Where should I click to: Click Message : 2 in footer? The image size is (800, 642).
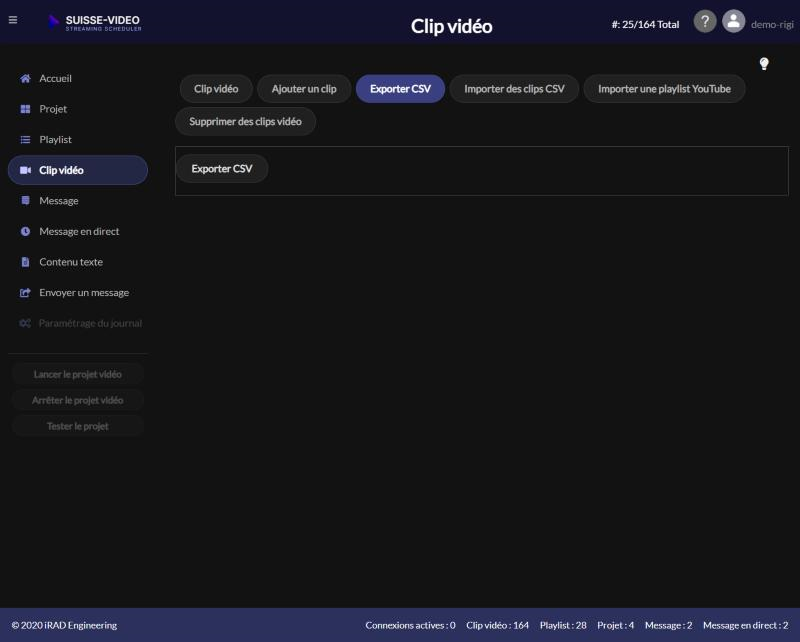point(668,625)
